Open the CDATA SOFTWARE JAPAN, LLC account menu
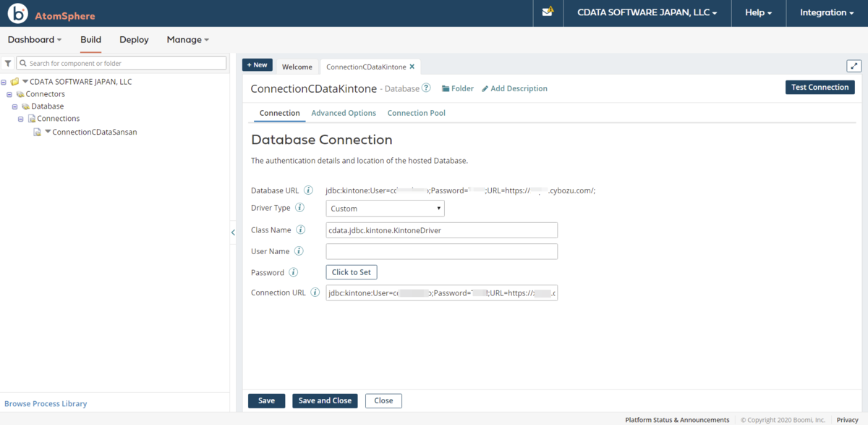Screen dimensions: 868x425 click(x=647, y=13)
